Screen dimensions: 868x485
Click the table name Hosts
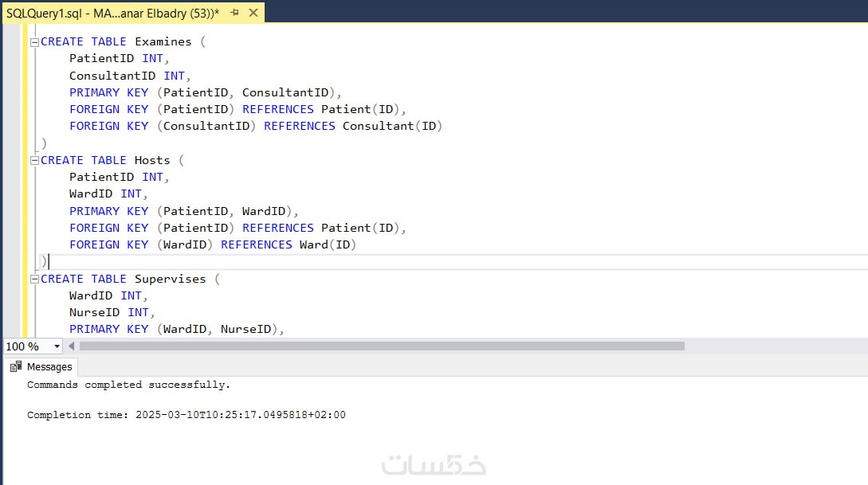(152, 160)
